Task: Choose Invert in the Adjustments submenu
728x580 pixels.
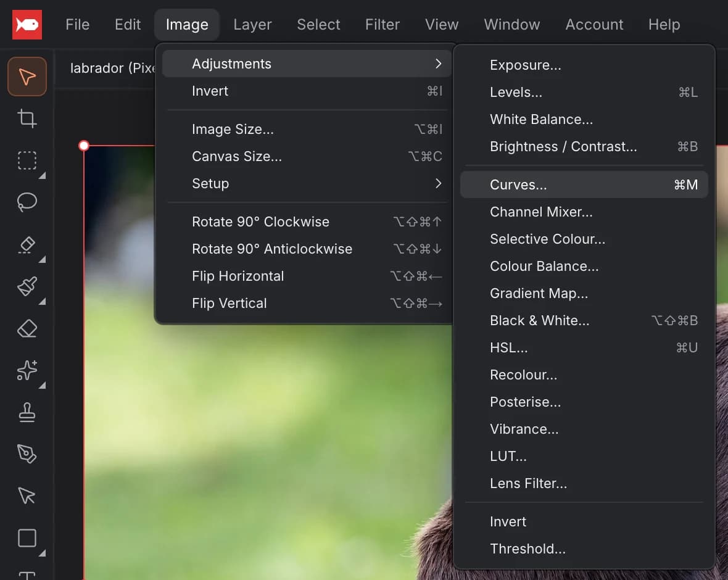Action: [x=584, y=521]
